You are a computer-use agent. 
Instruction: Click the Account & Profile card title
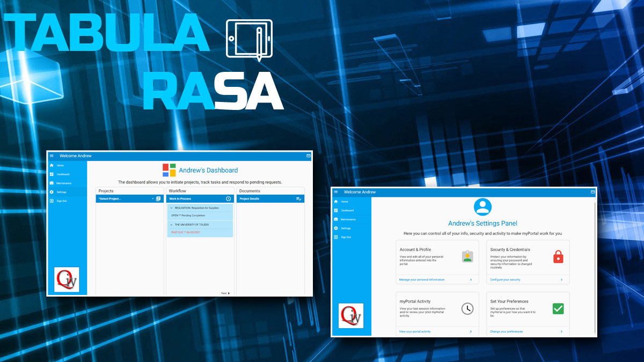[416, 250]
